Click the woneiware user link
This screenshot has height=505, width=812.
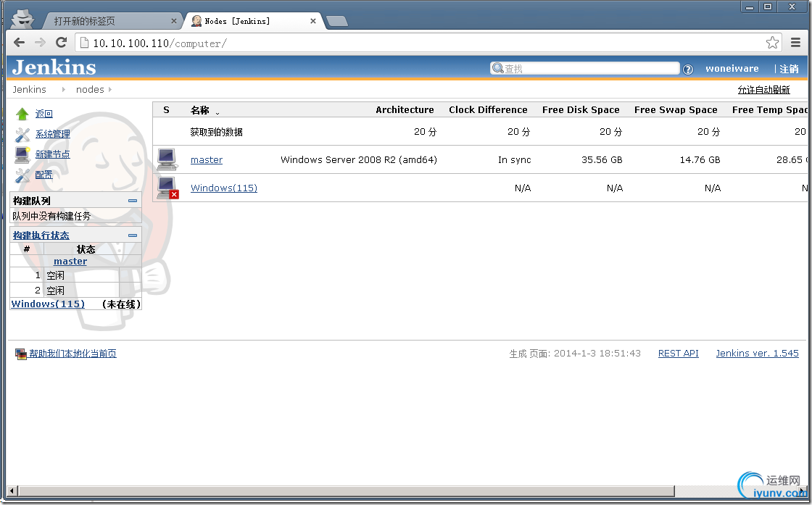732,69
